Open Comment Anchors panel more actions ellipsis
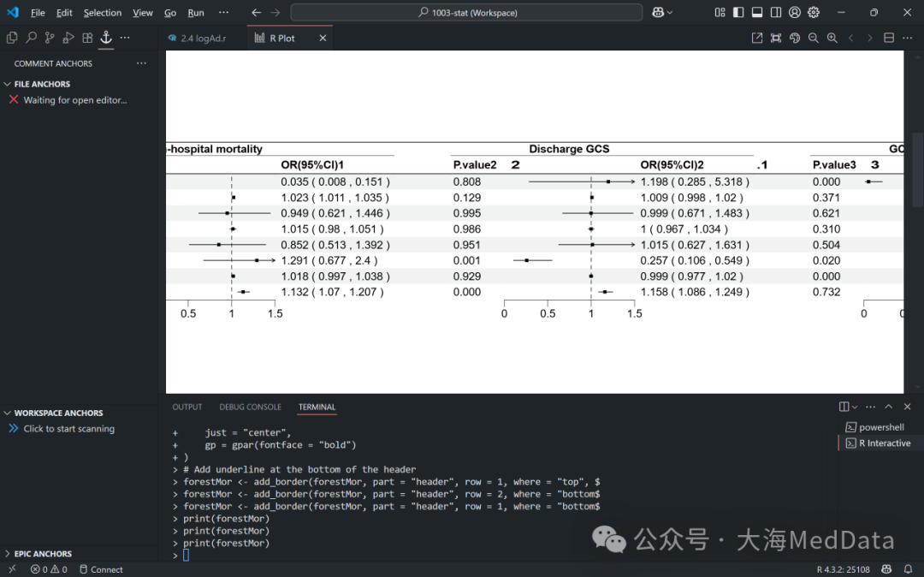924x577 pixels. coord(141,63)
